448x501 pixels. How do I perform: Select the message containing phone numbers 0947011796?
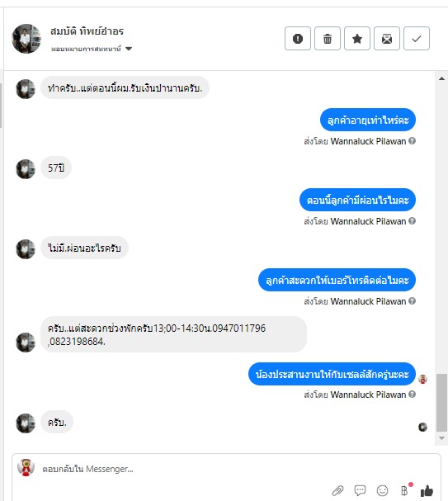[x=174, y=334]
